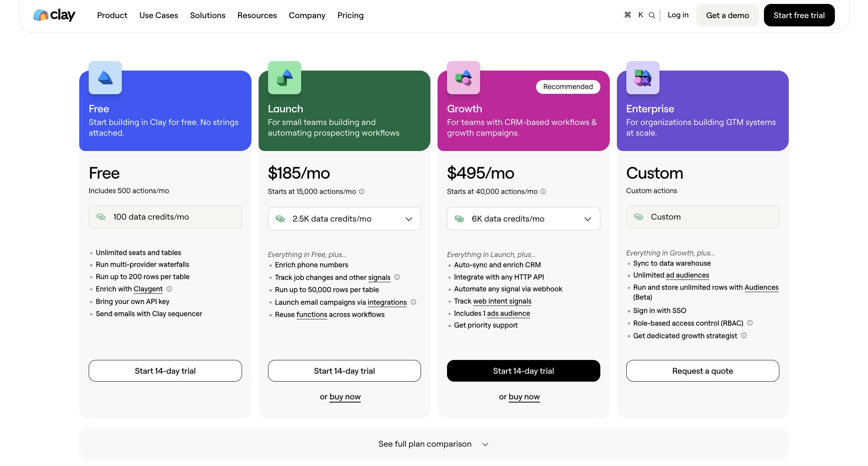The height and width of the screenshot is (466, 868).
Task: Click coins icon in 2.5K data credits dropdown
Action: [x=280, y=219]
